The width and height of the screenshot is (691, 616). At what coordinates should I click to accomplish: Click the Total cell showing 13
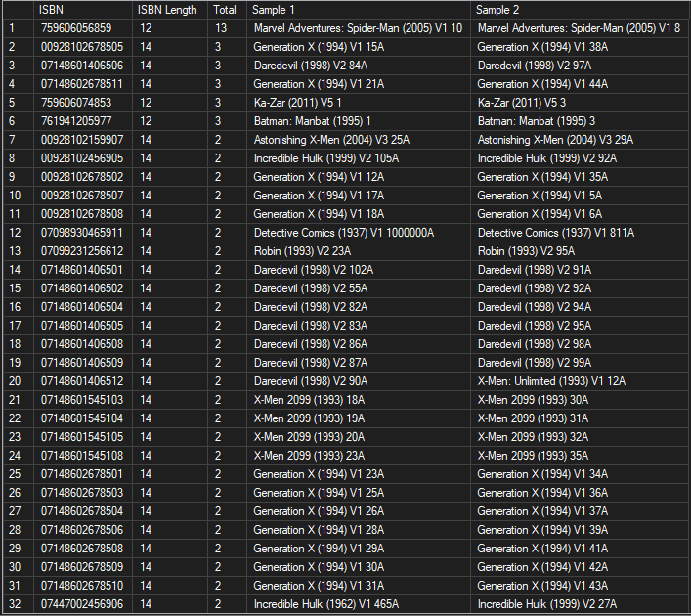(x=226, y=28)
